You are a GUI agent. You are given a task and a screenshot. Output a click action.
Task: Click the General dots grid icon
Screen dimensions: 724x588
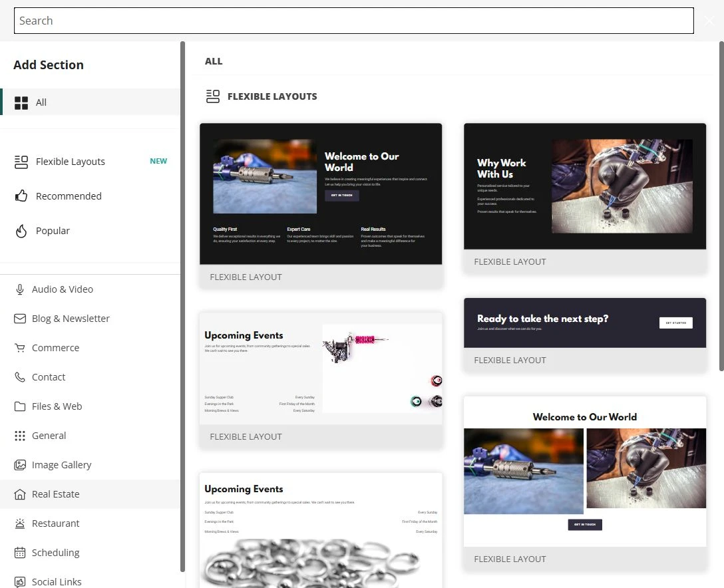[20, 436]
